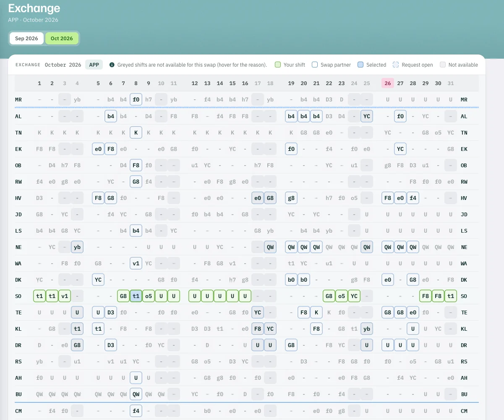The image size is (504, 420).
Task: Select HV's F8 shift on the 5th
Action: click(x=98, y=198)
